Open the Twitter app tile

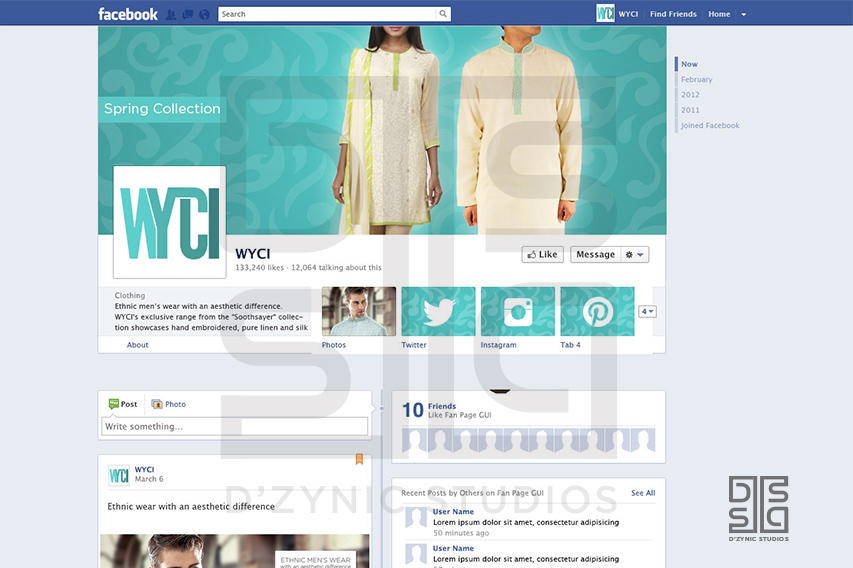(438, 311)
